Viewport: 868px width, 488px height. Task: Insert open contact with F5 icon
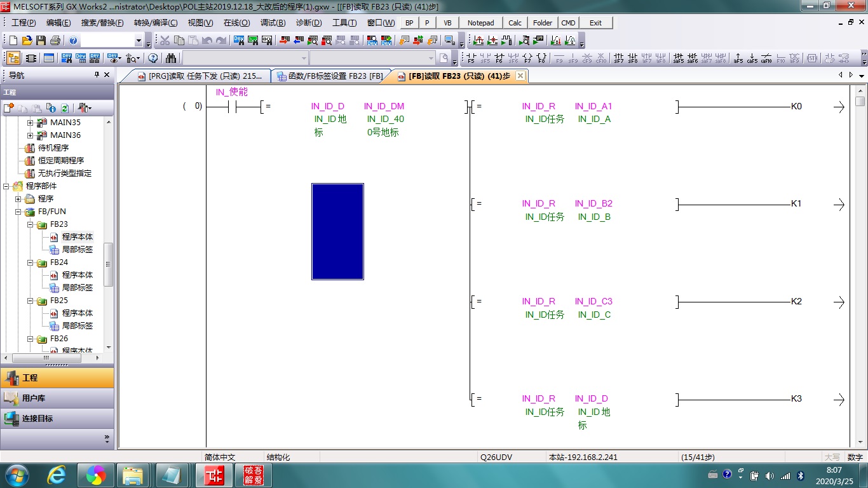[x=471, y=58]
